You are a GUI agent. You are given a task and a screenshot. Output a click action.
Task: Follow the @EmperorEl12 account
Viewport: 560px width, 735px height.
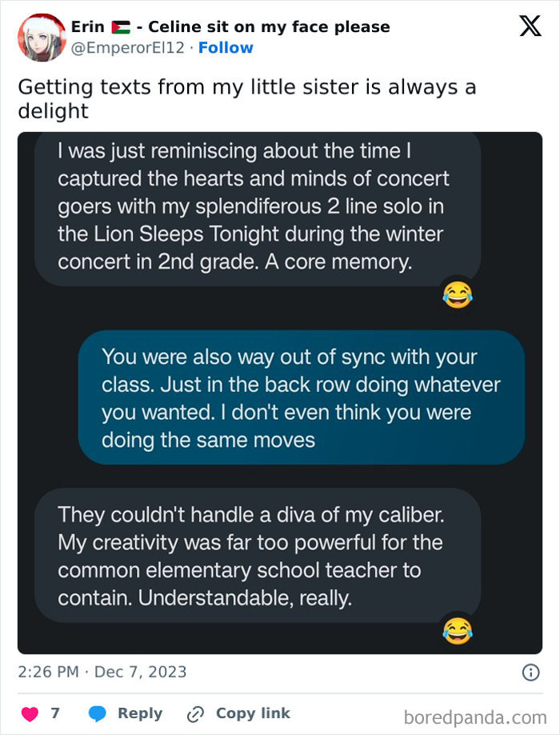[226, 48]
